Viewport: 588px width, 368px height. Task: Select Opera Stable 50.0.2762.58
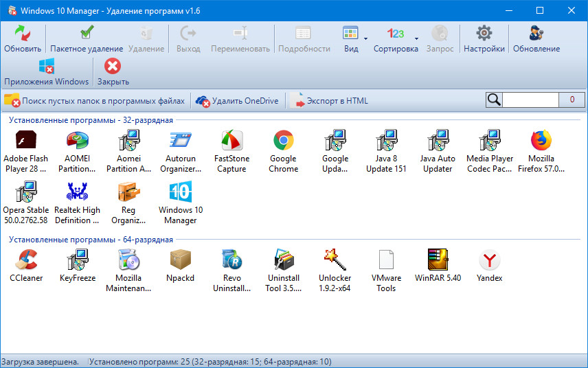pos(26,203)
